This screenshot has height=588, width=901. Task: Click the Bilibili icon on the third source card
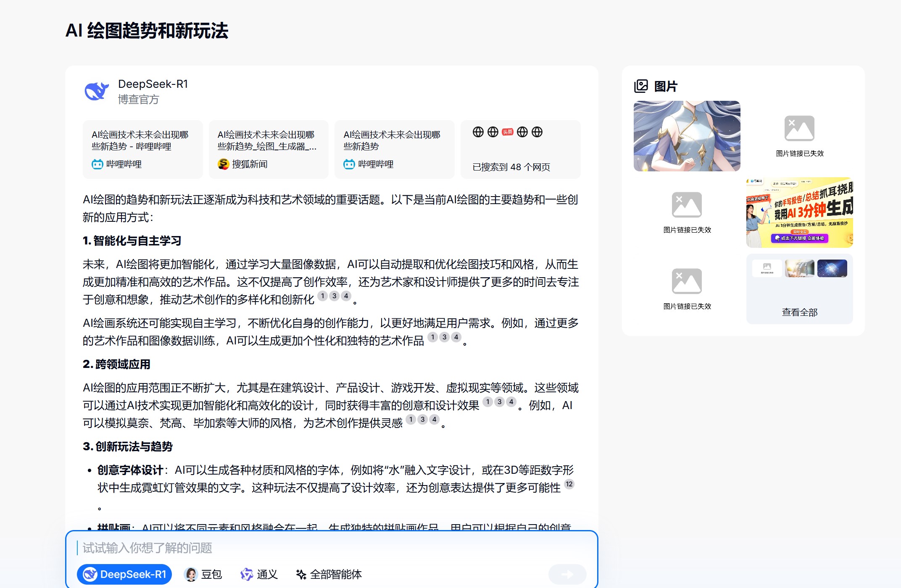point(348,164)
